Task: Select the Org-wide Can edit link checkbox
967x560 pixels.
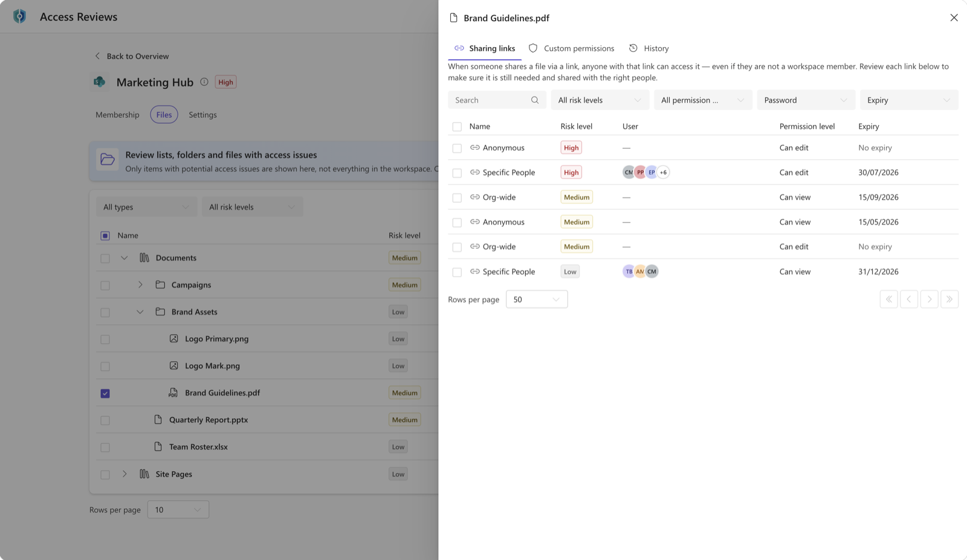Action: (x=457, y=247)
